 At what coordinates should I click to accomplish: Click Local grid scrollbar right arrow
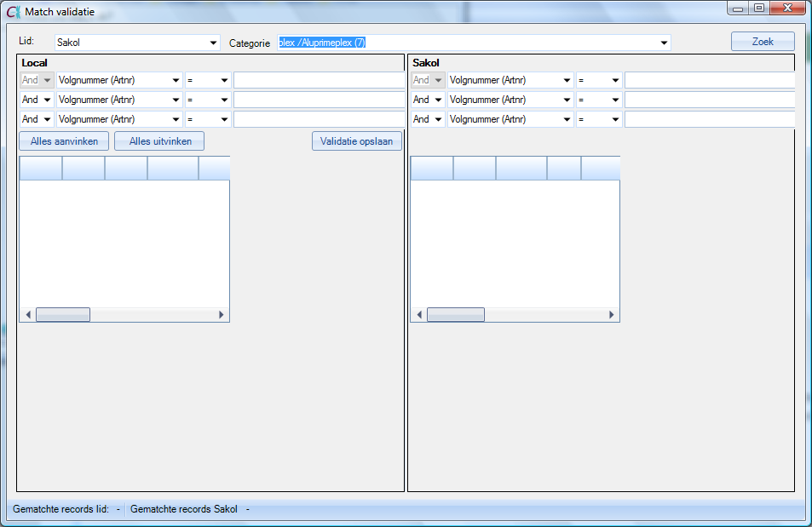click(x=222, y=315)
